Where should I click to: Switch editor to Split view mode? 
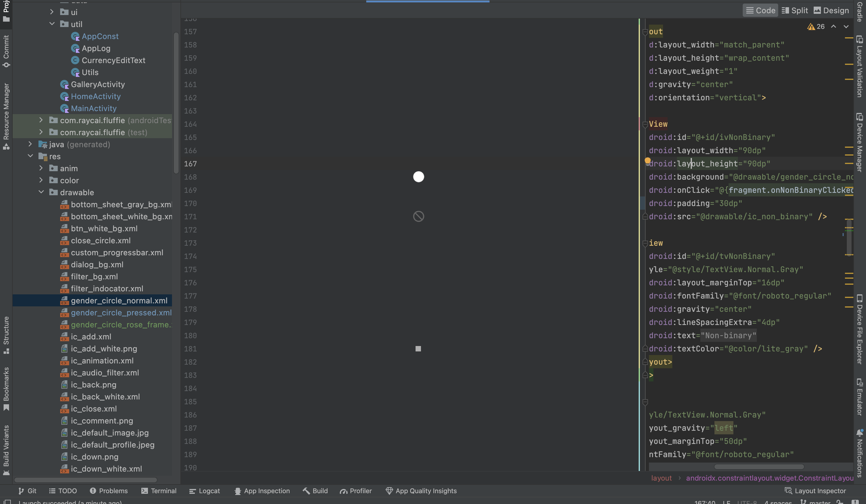click(x=794, y=11)
